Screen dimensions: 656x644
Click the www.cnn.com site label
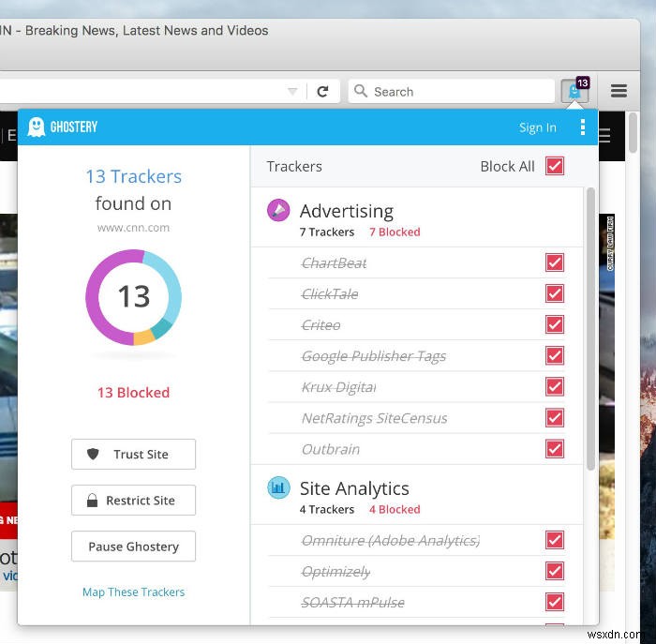click(133, 228)
